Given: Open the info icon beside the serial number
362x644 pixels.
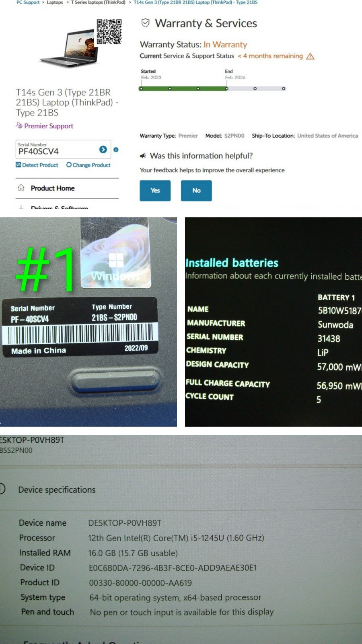Looking at the screenshot, I should [116, 150].
